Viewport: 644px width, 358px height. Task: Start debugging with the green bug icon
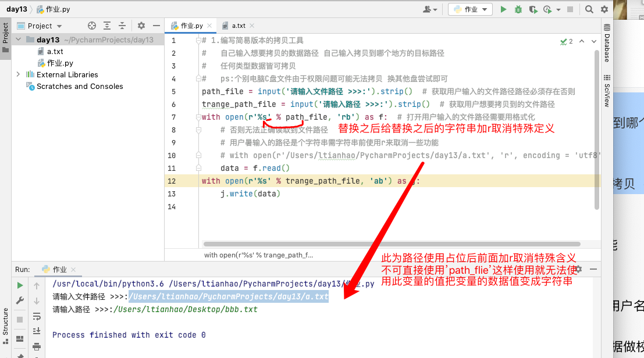click(x=518, y=9)
